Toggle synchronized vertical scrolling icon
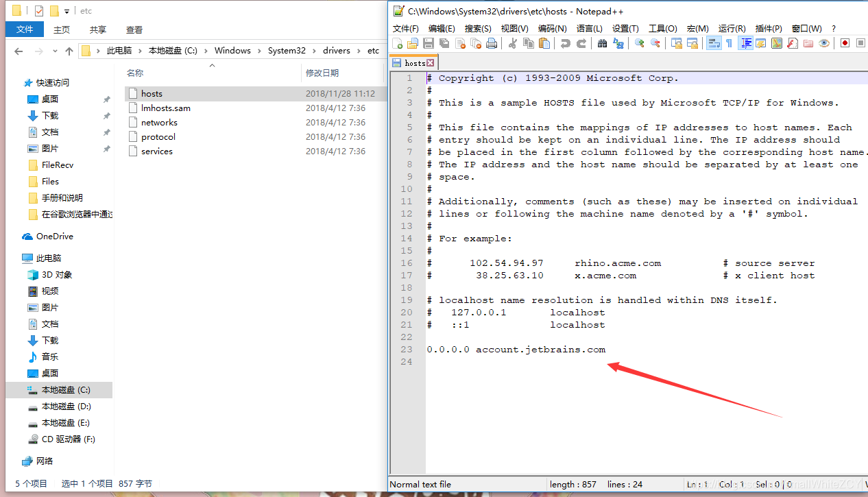 pyautogui.click(x=677, y=43)
